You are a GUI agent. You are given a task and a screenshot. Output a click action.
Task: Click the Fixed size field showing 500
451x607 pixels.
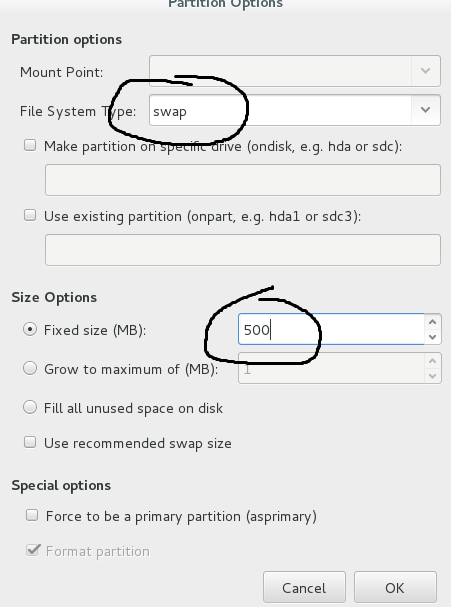click(x=331, y=329)
